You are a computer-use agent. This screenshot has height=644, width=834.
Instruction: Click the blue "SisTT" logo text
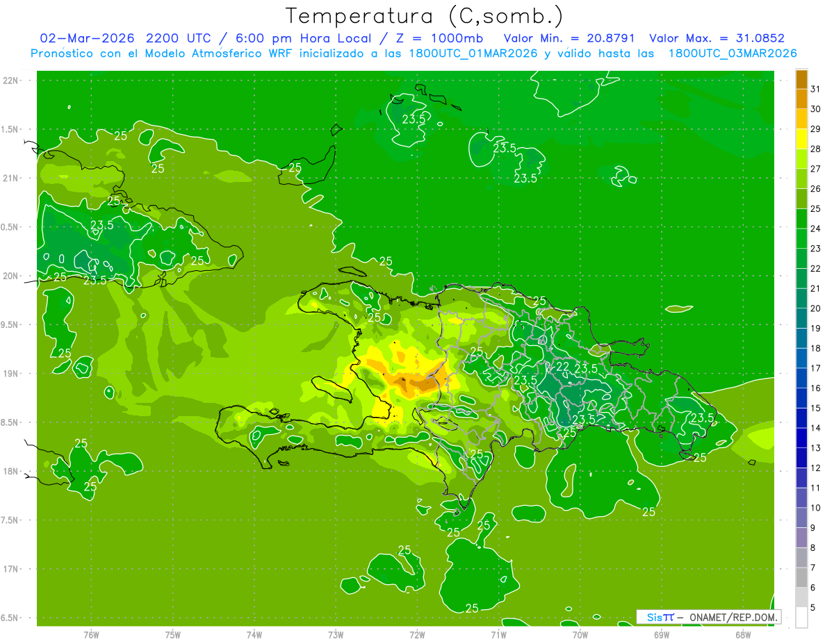pos(660,617)
